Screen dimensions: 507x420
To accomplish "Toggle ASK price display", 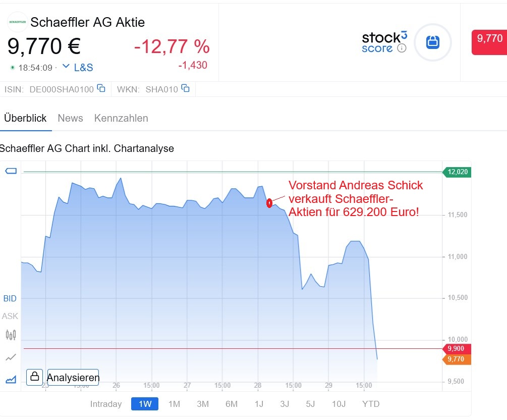I will (x=10, y=316).
